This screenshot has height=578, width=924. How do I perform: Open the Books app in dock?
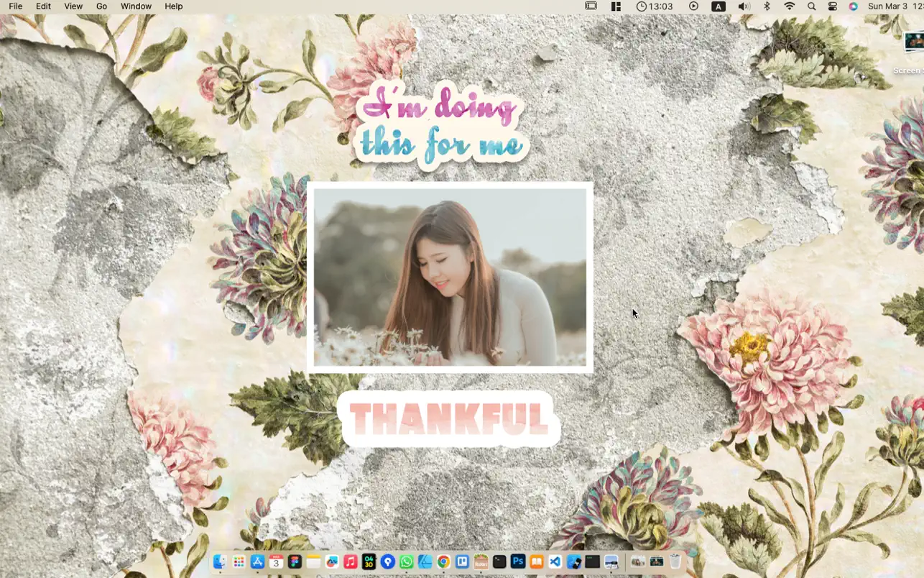click(x=536, y=562)
